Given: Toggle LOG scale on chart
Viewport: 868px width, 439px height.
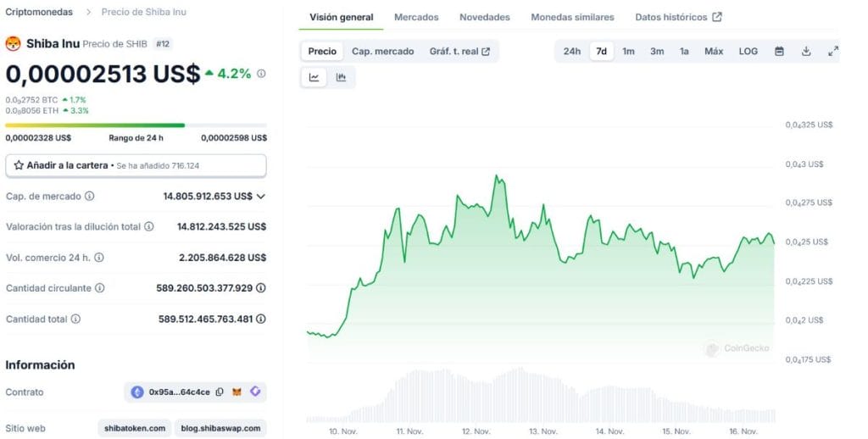Looking at the screenshot, I should (748, 52).
